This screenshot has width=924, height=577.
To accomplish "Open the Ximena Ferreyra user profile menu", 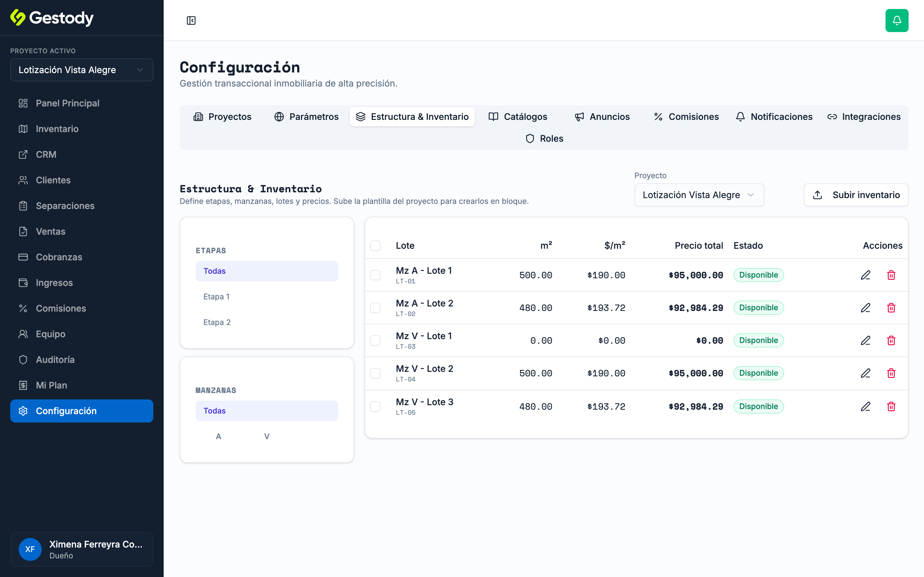I will click(82, 549).
